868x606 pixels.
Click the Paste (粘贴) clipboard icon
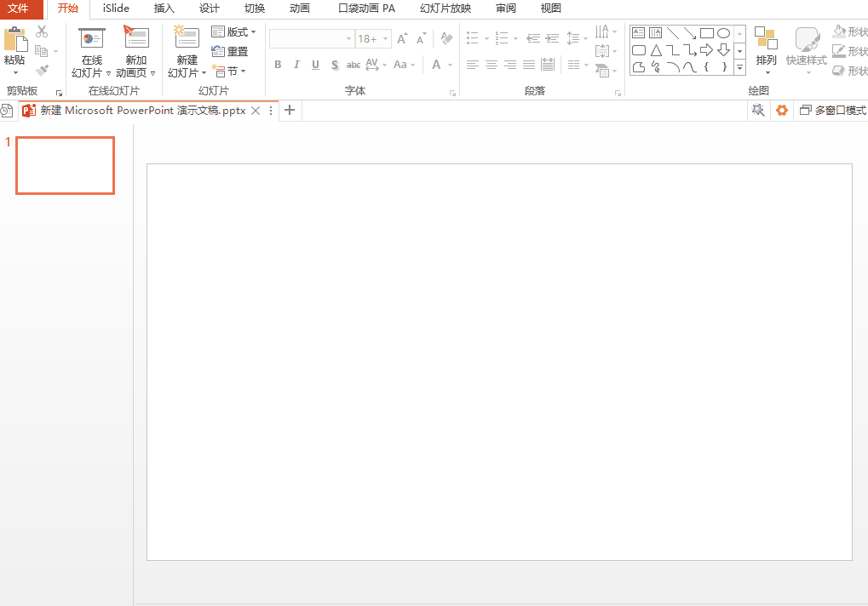coord(15,40)
